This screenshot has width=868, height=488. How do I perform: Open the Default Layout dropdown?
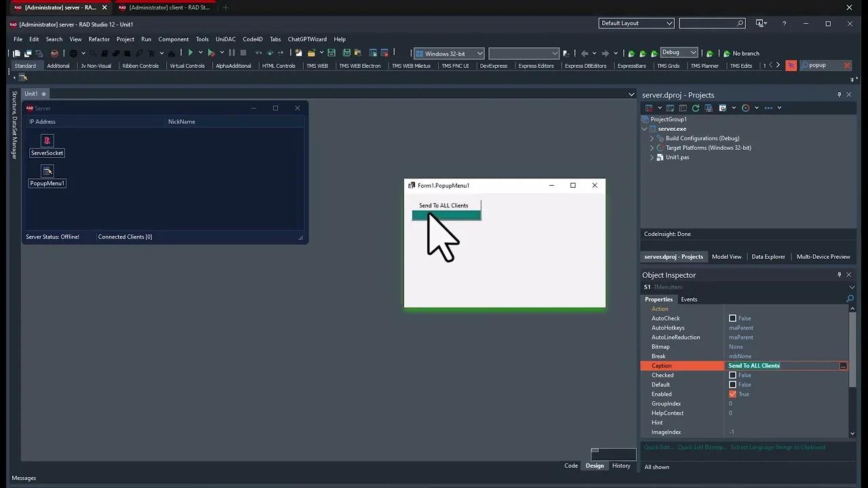click(x=669, y=23)
